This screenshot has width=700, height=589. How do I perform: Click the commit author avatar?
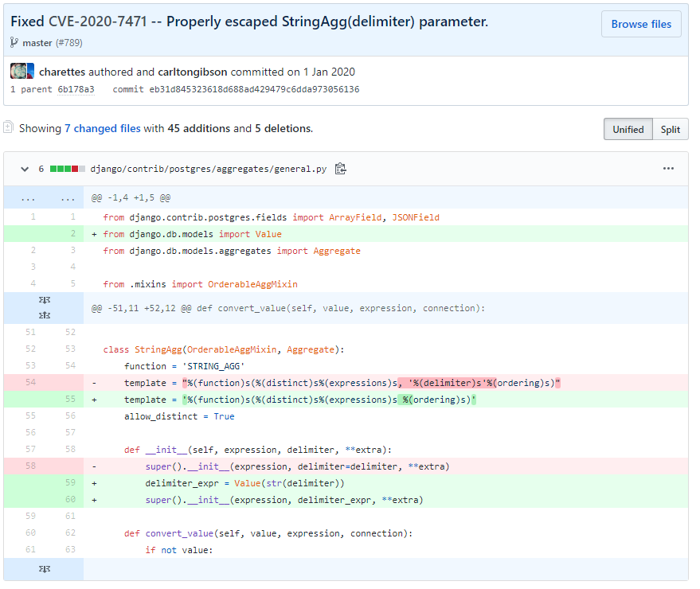pyautogui.click(x=22, y=72)
